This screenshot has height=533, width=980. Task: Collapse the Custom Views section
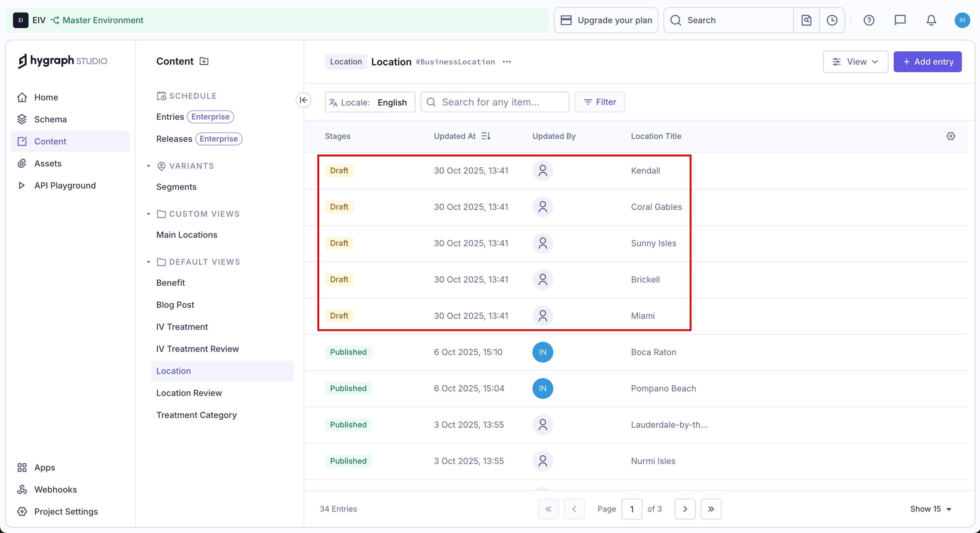click(x=148, y=214)
